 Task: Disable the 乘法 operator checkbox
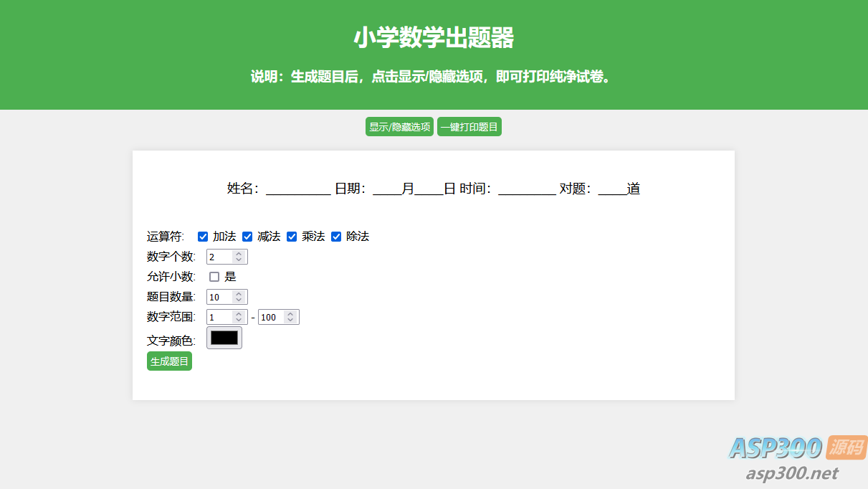292,237
